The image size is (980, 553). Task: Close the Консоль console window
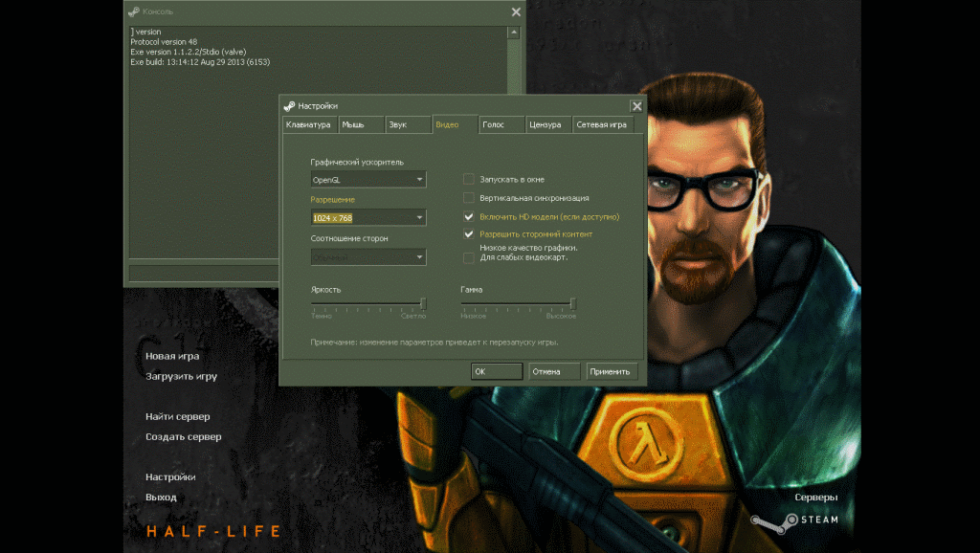tap(516, 11)
